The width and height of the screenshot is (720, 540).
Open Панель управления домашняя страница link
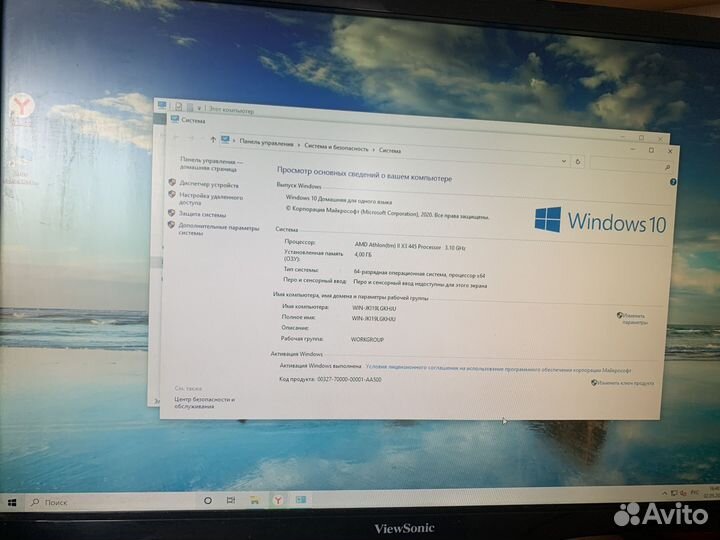coord(211,165)
